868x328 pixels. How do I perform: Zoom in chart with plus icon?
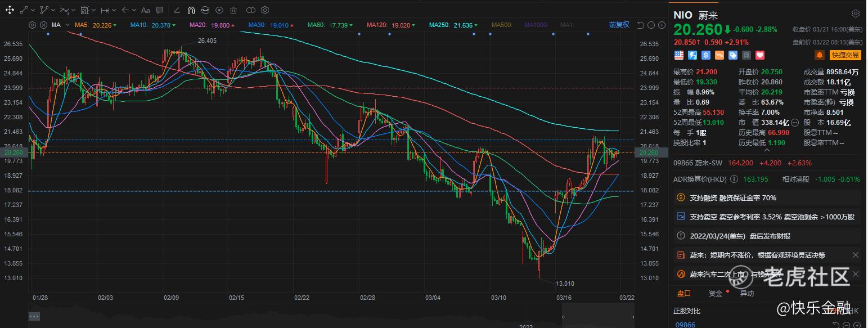coord(660,25)
